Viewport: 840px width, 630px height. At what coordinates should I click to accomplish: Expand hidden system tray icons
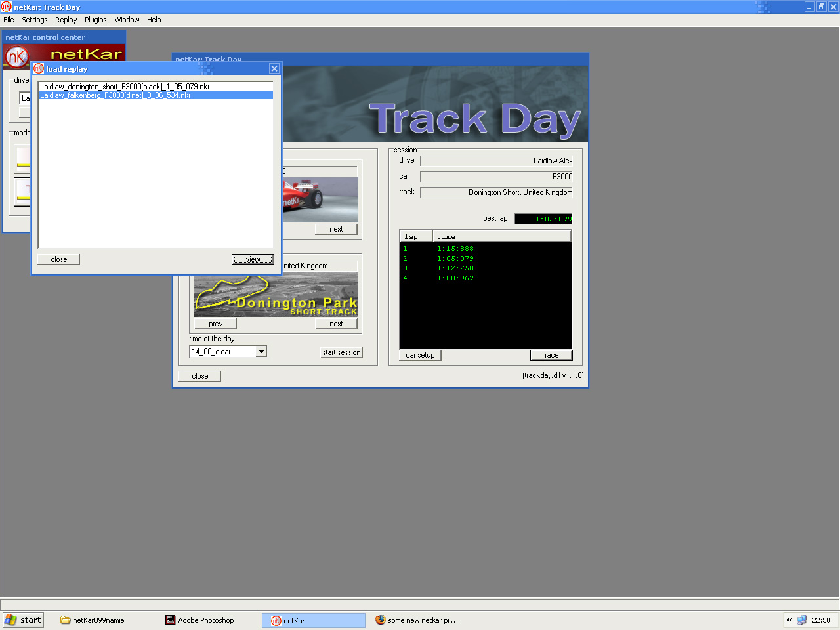(789, 620)
